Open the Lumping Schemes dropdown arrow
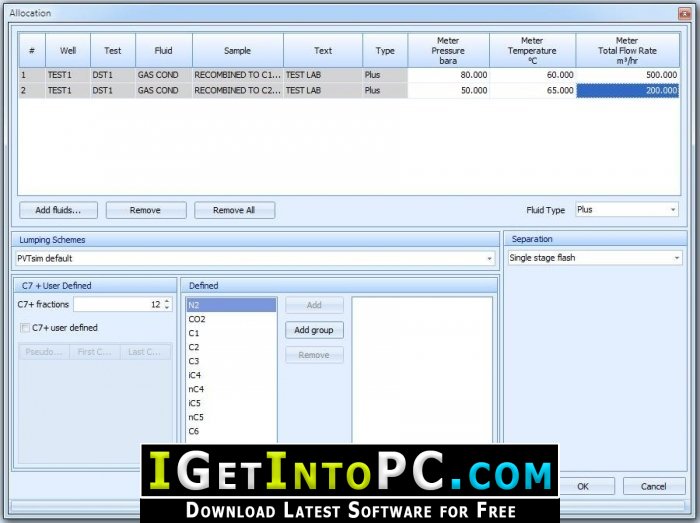Screen dimensions: 700x523 pos(489,259)
